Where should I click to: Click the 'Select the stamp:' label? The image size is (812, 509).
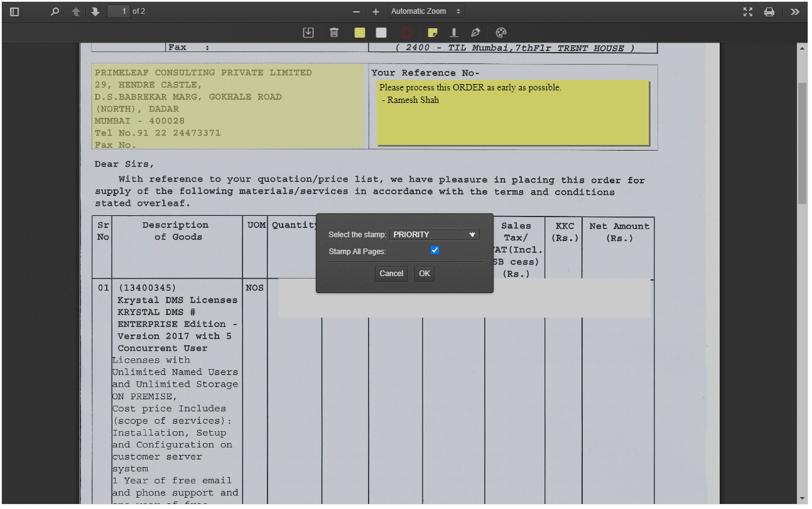pyautogui.click(x=357, y=235)
